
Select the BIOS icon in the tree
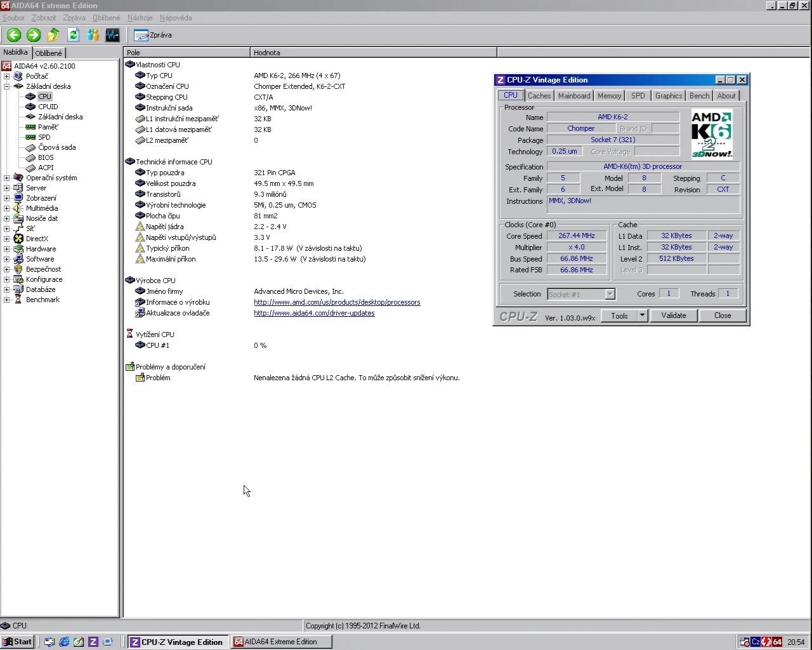click(30, 157)
